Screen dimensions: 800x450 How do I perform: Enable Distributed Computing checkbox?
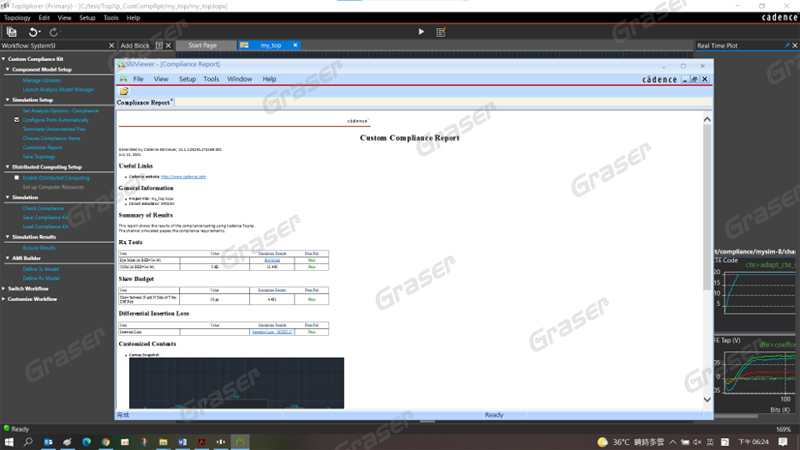17,178
